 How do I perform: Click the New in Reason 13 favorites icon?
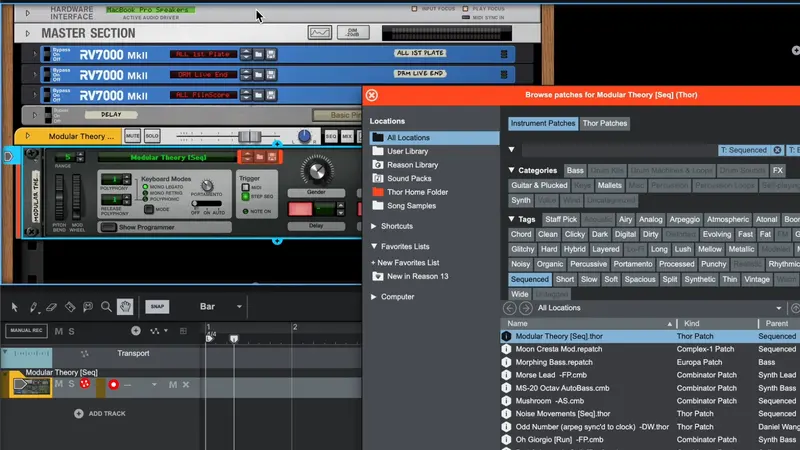(378, 276)
